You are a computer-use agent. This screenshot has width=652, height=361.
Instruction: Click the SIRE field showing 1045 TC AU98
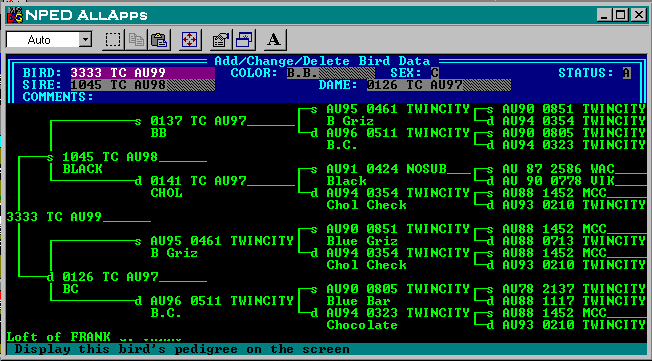click(143, 85)
